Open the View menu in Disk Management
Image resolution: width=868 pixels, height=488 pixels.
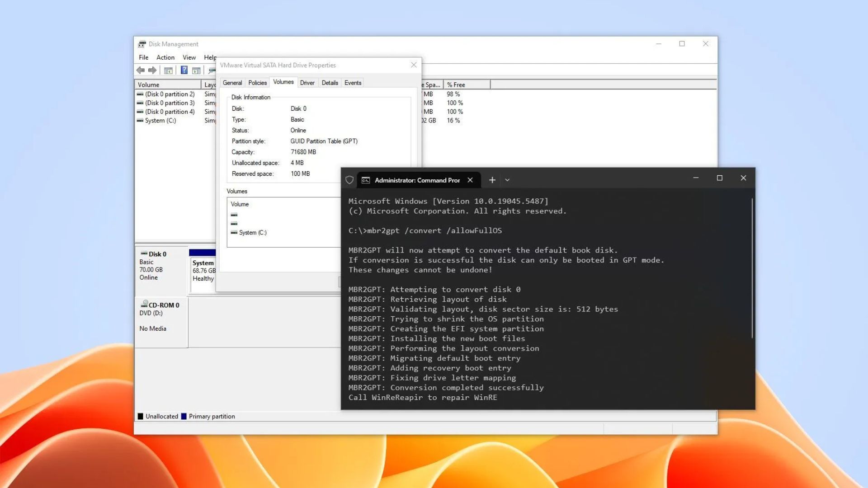pos(189,57)
